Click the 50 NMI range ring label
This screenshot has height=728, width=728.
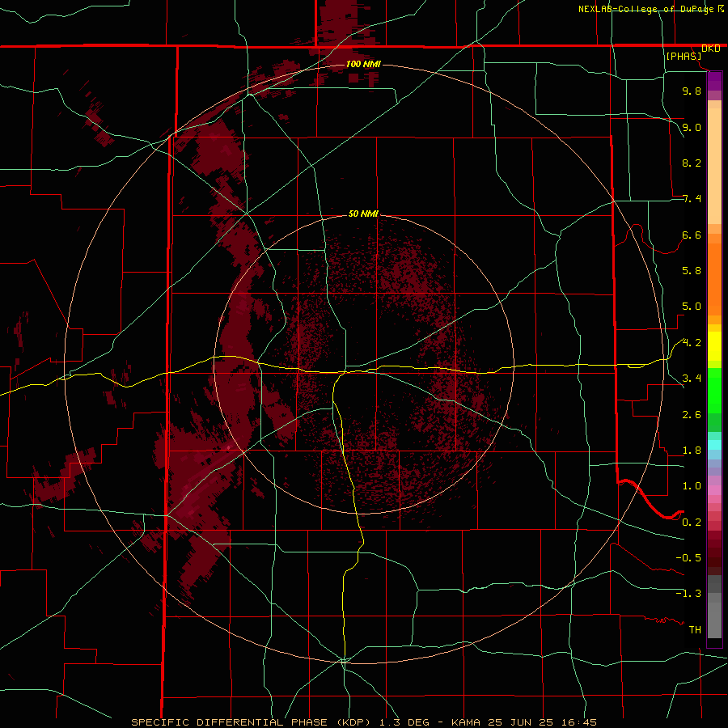click(363, 214)
